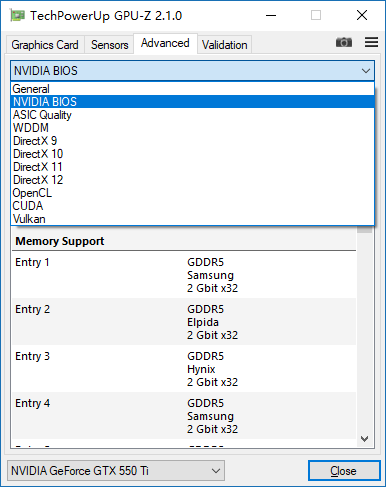
Task: Click the Elpida memory vendor text
Action: (203, 322)
